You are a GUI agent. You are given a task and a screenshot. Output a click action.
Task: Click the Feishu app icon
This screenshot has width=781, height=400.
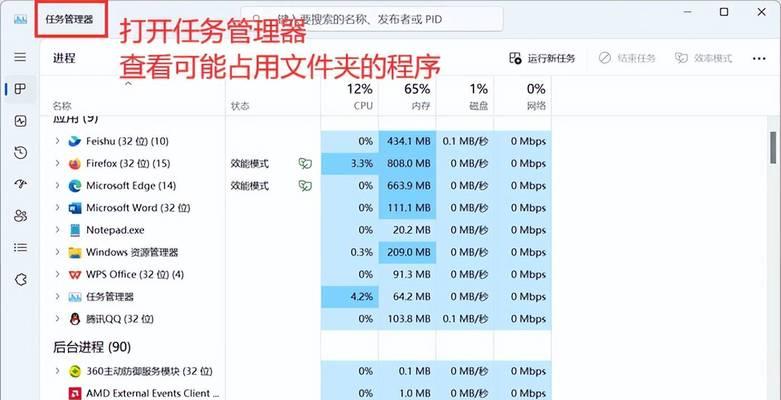point(75,141)
